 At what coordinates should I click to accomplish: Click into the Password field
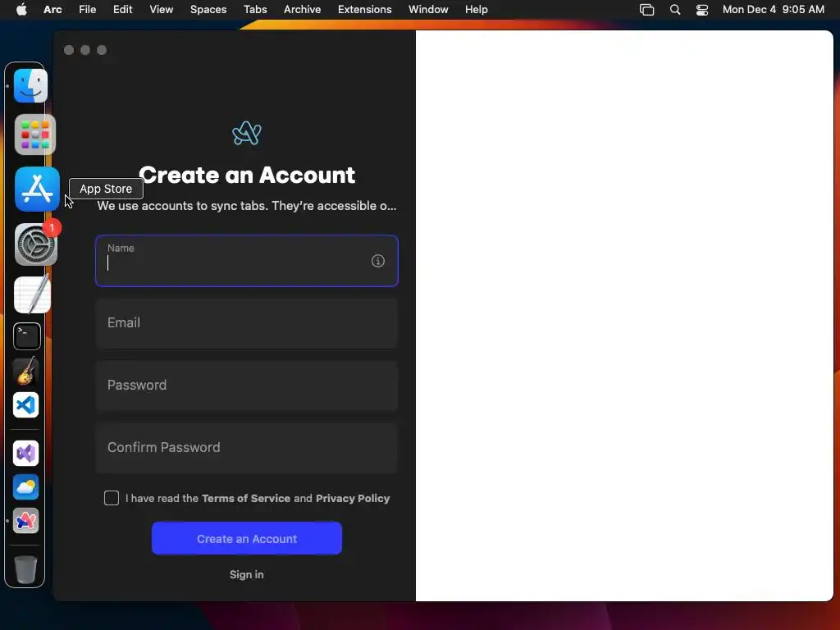click(x=246, y=386)
